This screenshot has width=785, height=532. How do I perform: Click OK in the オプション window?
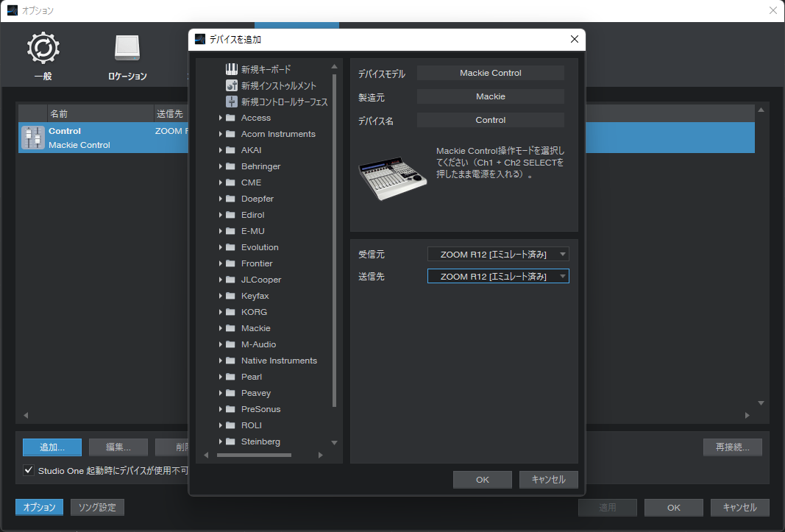pos(674,508)
